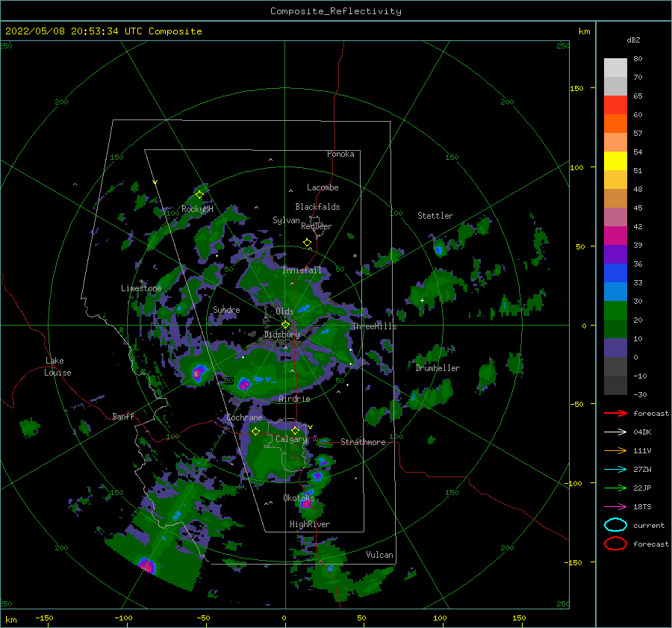Click the Didsbury label

pos(281,335)
